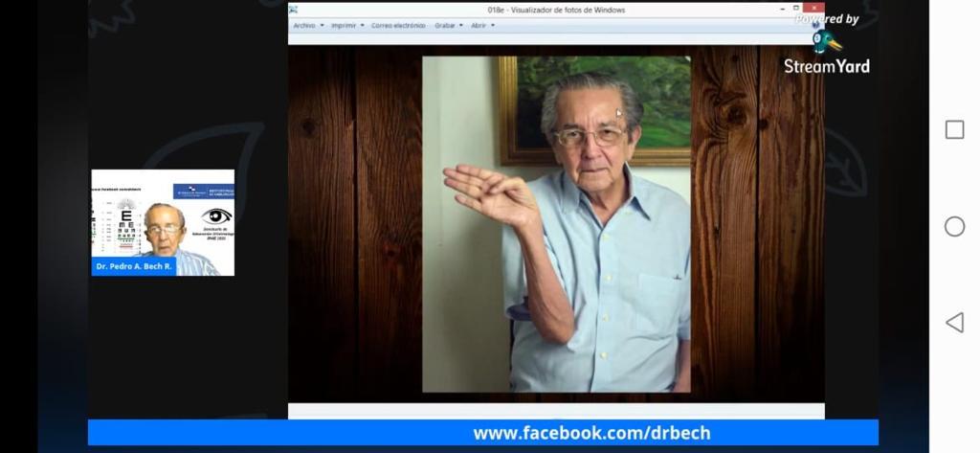This screenshot has width=980, height=453.
Task: Minimize the Visualizador de fotos window
Action: [x=783, y=9]
